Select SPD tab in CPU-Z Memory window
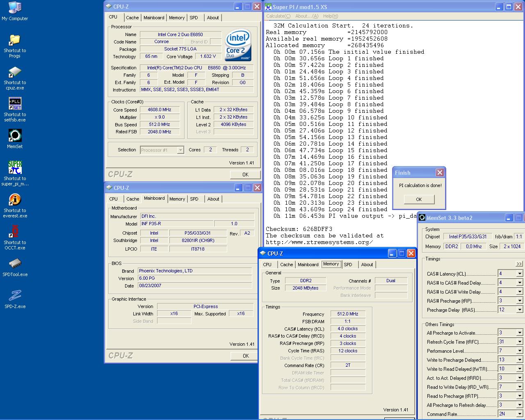This screenshot has height=420, width=525. 348,265
